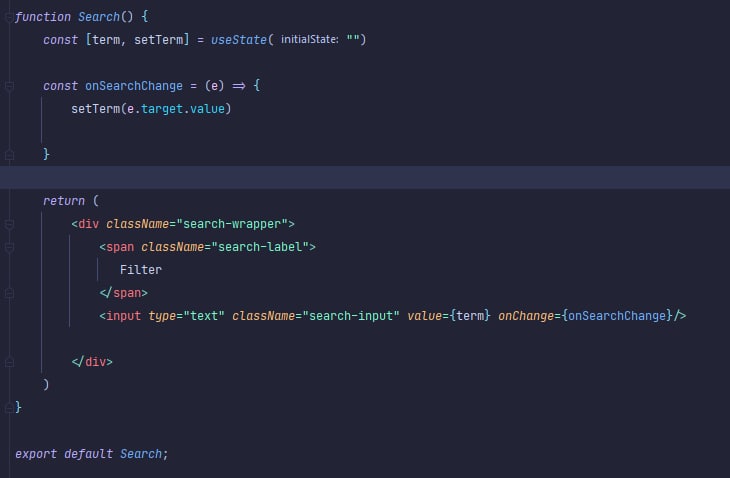Viewport: 730px width, 478px height.
Task: Click the 'value' property after target
Action: (207, 109)
